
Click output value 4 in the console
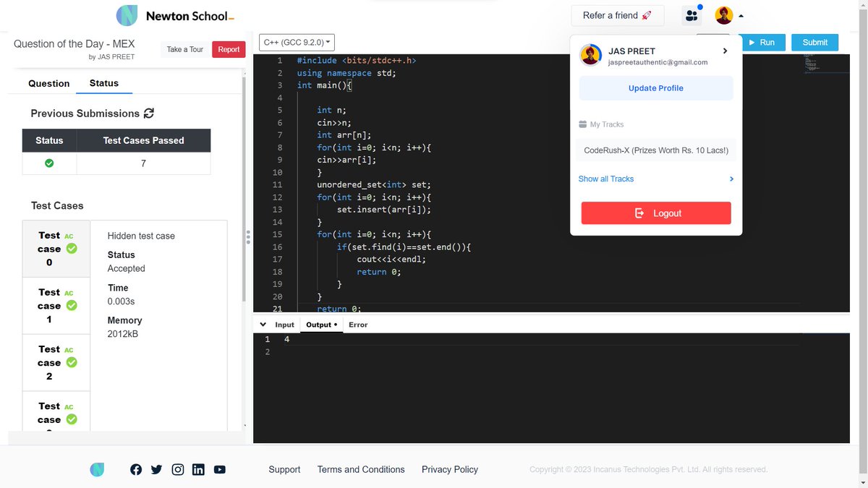(287, 339)
